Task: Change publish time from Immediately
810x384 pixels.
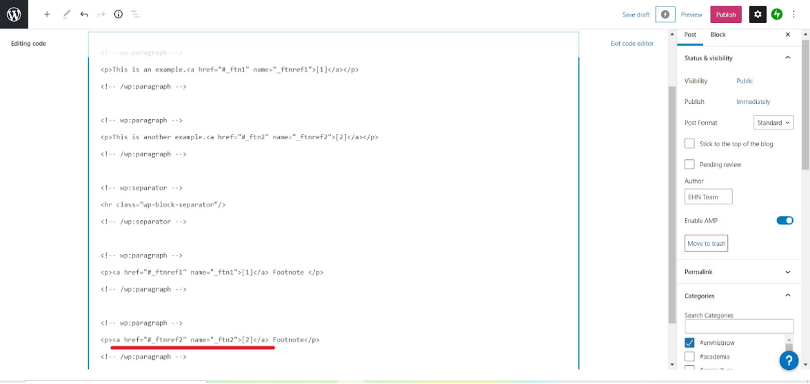Action: (x=753, y=102)
